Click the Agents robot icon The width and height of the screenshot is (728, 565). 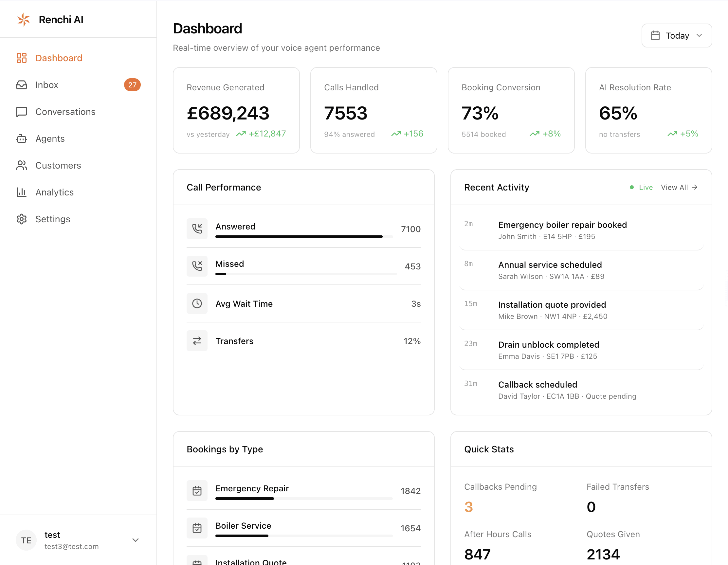[22, 138]
